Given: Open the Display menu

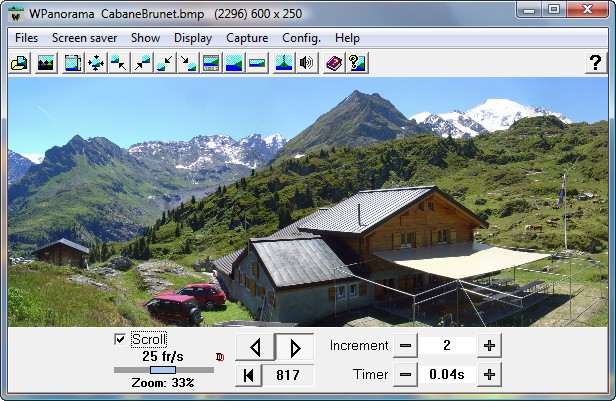Looking at the screenshot, I should point(193,38).
